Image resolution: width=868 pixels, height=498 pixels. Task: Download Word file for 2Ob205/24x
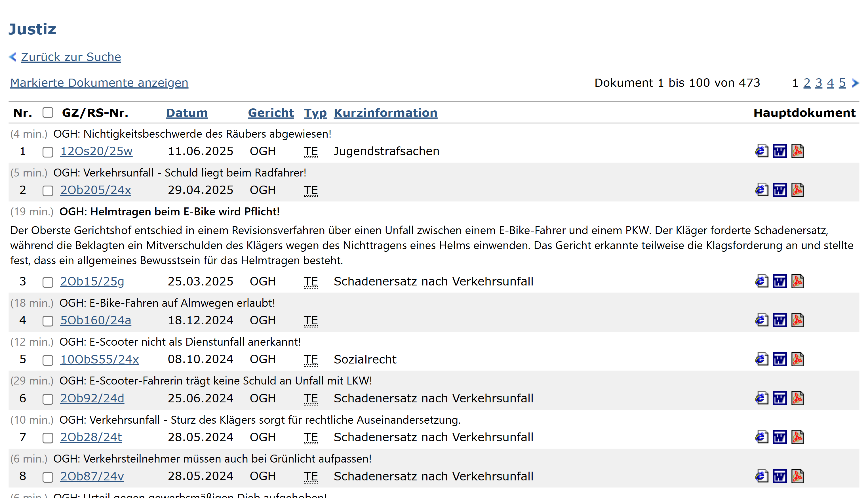779,190
